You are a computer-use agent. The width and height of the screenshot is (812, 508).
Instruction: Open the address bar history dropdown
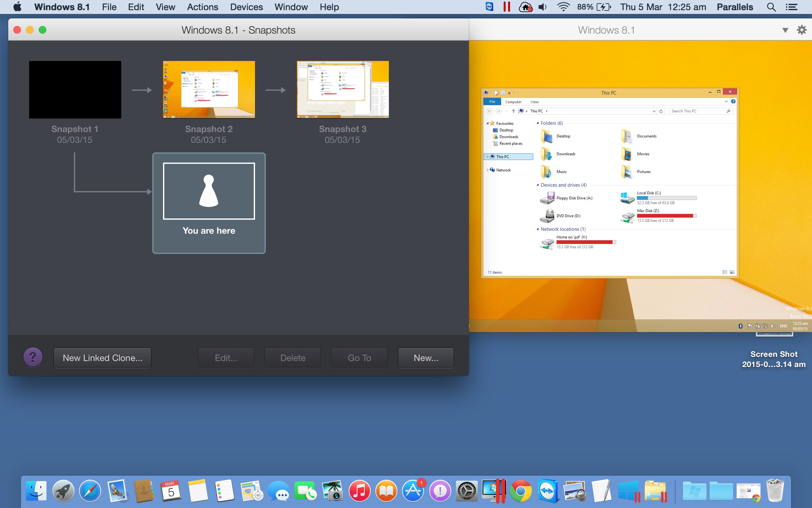tap(654, 111)
